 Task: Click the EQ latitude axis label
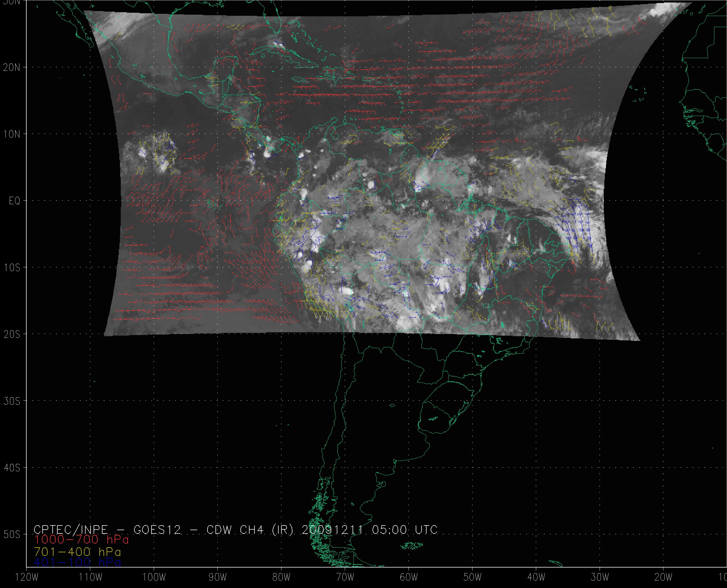15,201
